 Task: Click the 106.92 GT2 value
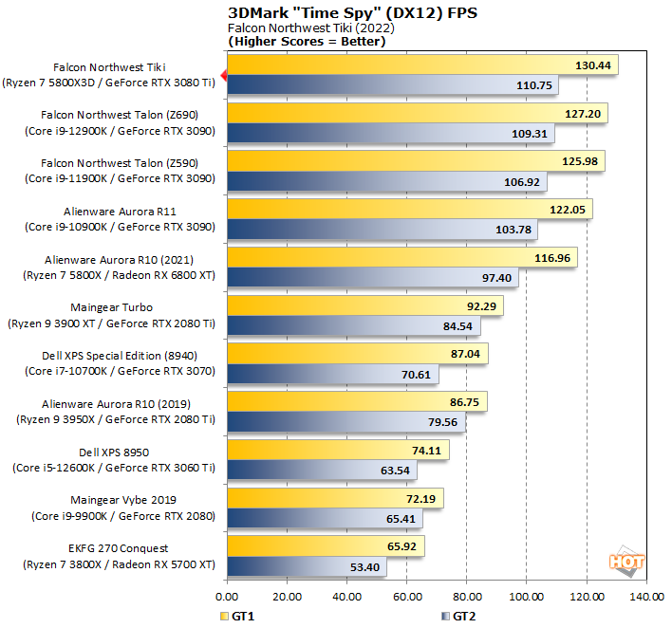[522, 182]
